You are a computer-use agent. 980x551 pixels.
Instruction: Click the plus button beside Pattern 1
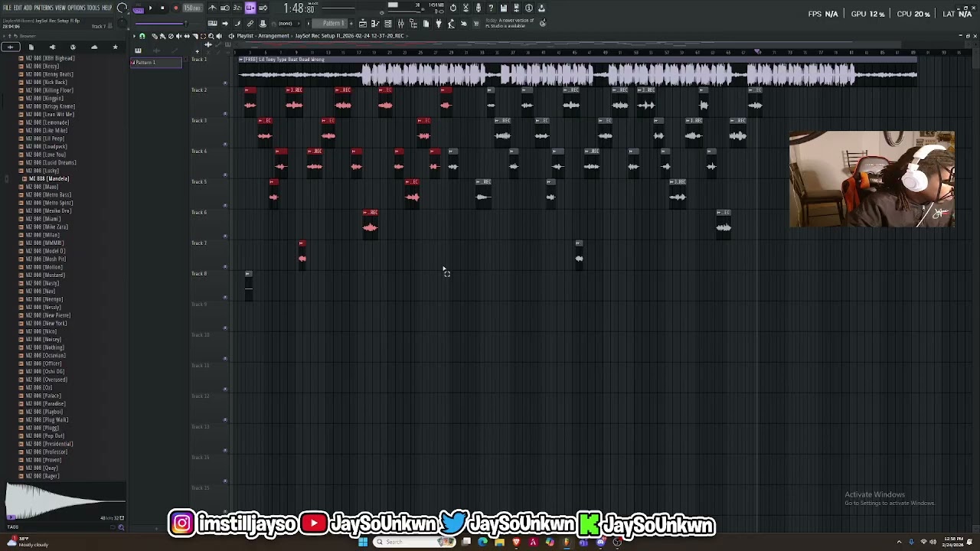point(351,23)
